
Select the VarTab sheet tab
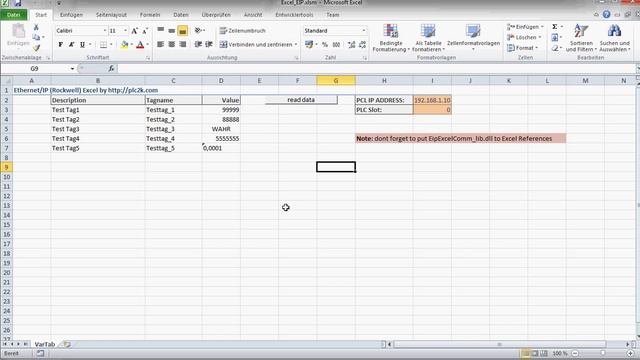(x=44, y=344)
